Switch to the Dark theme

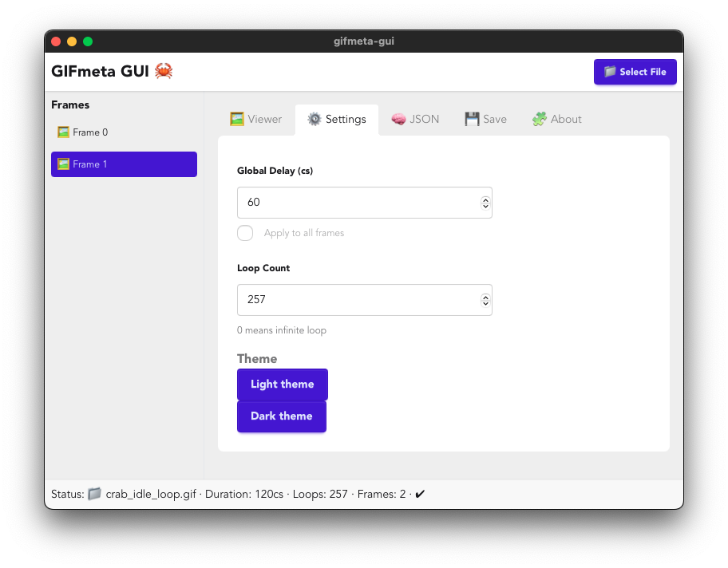click(x=281, y=416)
